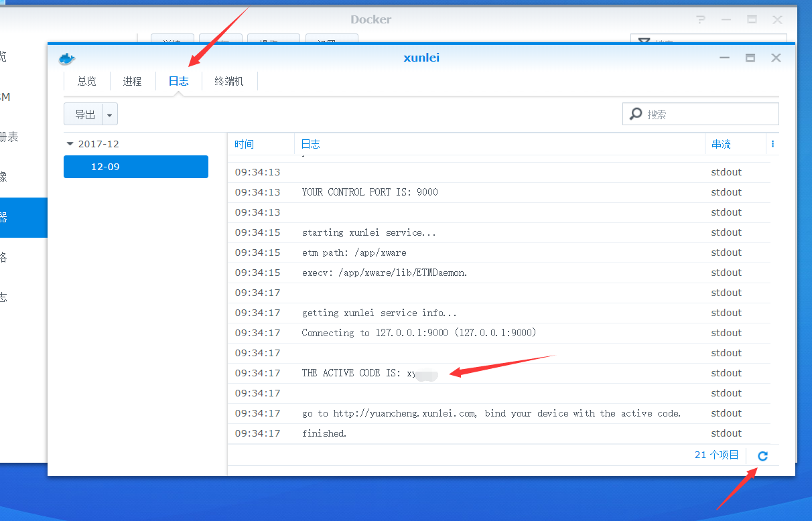Sort by the 串流 column header
Screen dimensions: 812x521
pyautogui.click(x=735, y=144)
